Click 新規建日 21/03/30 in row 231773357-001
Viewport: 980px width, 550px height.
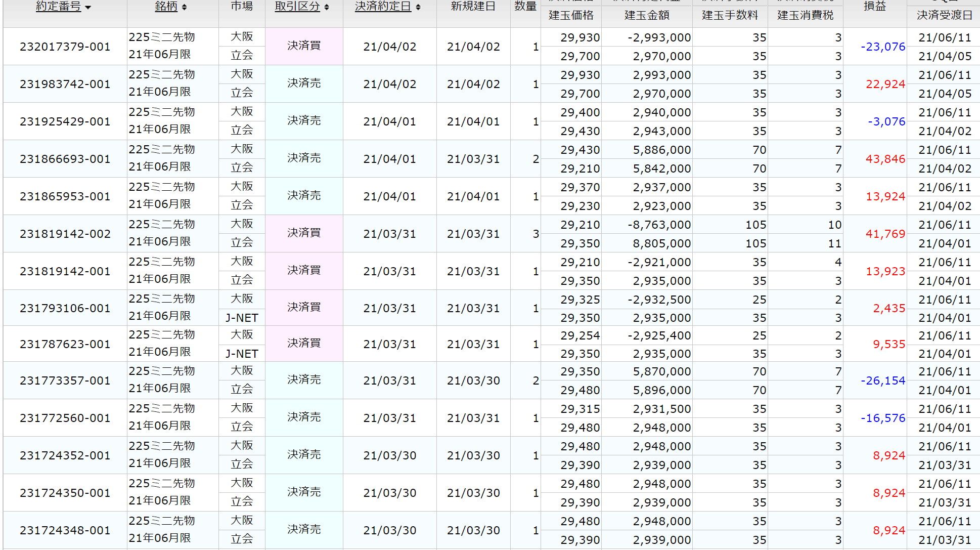pos(473,380)
